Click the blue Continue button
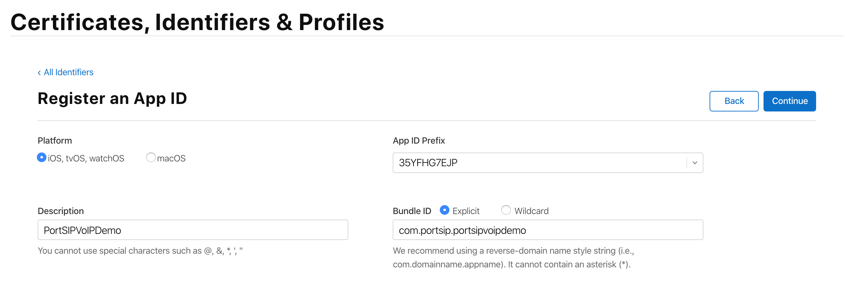 (789, 101)
